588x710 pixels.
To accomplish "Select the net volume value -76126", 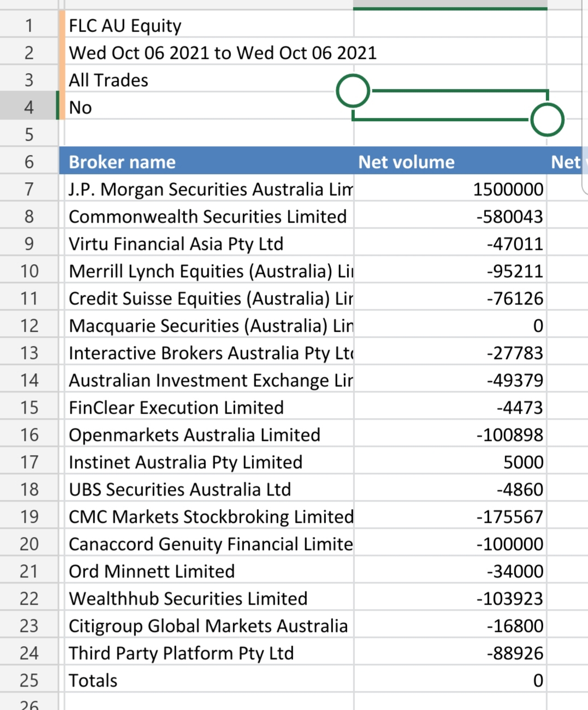I will point(450,298).
